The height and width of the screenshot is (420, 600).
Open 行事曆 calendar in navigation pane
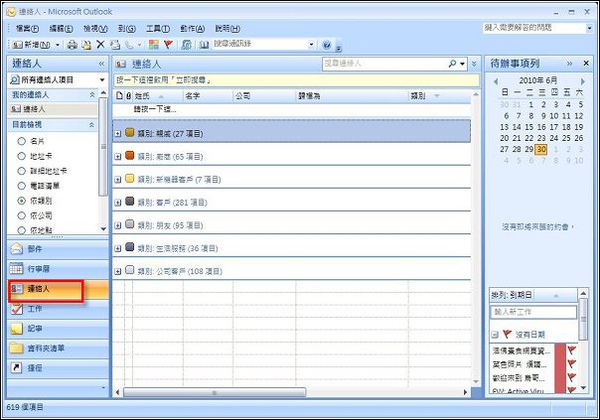pos(58,269)
